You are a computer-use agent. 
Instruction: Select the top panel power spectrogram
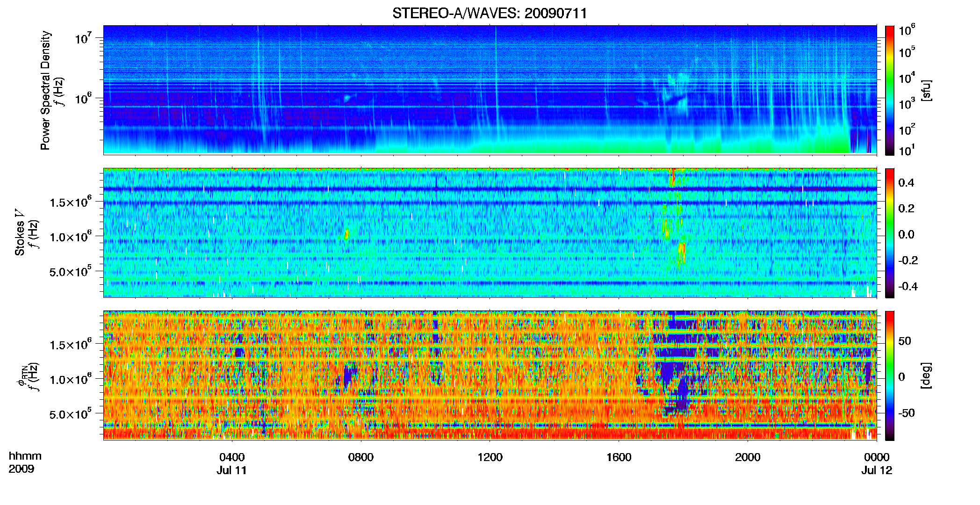click(490, 90)
